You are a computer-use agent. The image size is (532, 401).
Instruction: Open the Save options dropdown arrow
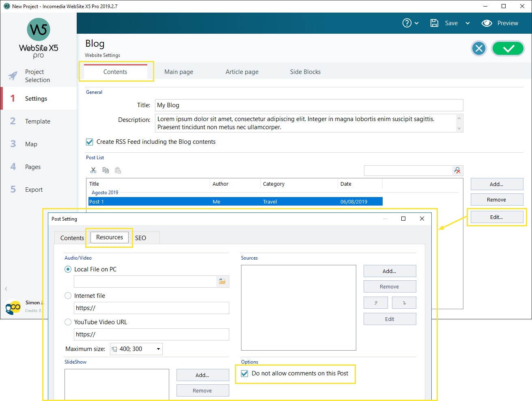(x=467, y=23)
